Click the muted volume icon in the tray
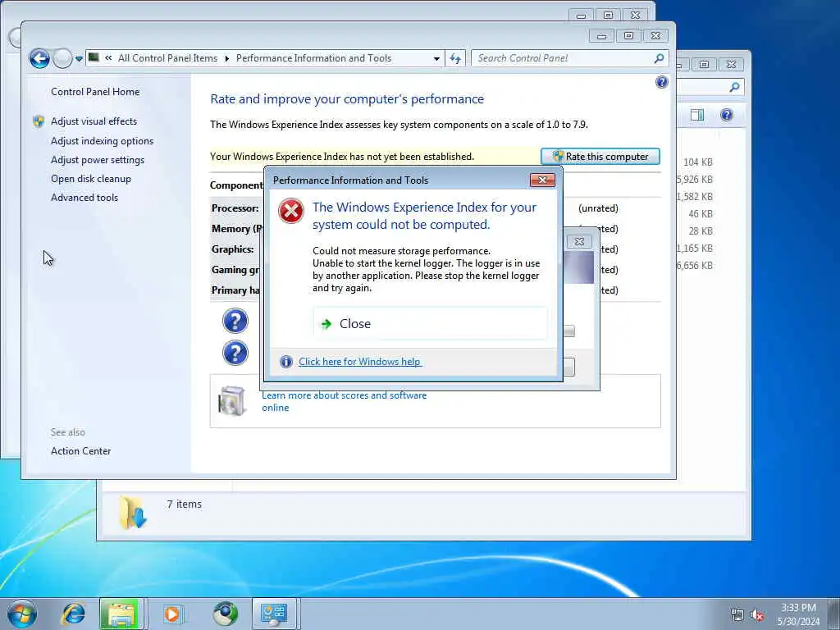The width and height of the screenshot is (840, 630). 757,614
